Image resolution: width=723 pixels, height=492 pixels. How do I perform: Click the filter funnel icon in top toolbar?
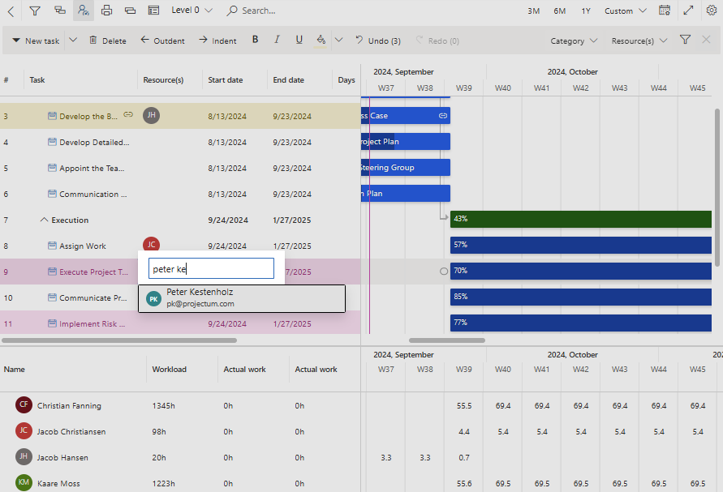coord(35,11)
